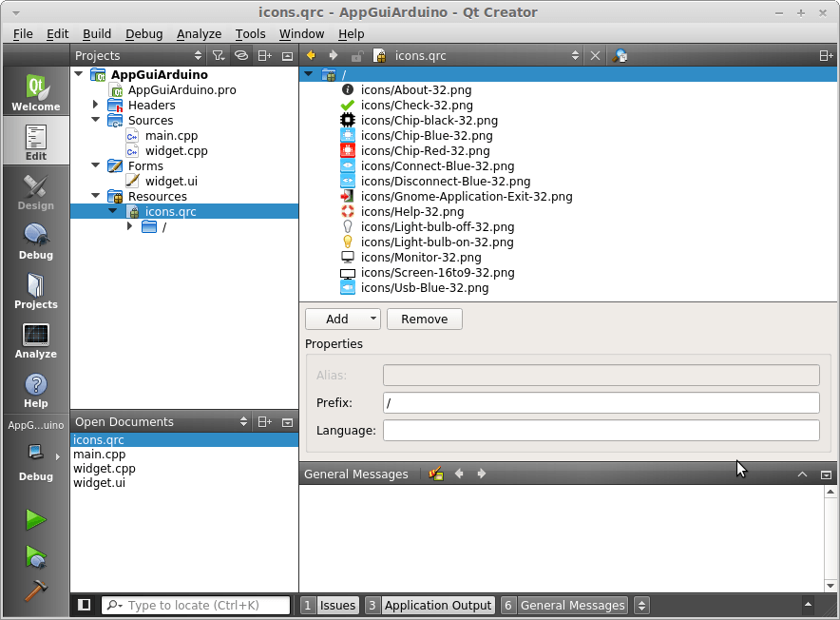The width and height of the screenshot is (840, 620).
Task: Go to previous item in General Messages
Action: pos(459,474)
